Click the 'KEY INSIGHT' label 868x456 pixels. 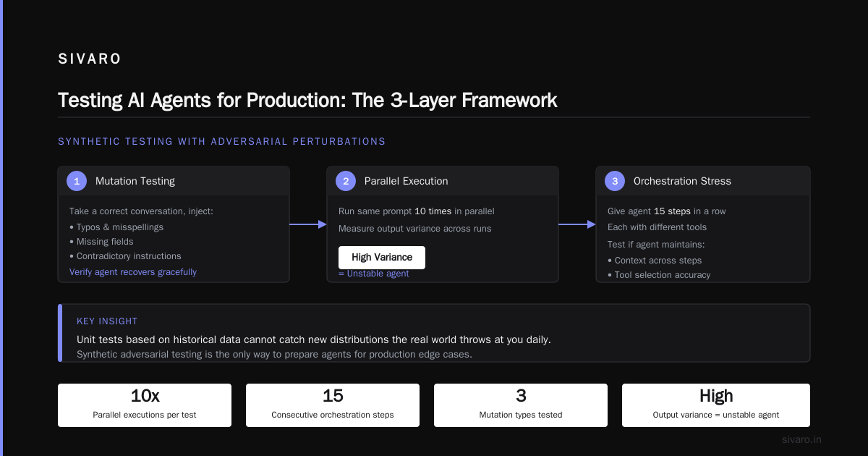[107, 321]
